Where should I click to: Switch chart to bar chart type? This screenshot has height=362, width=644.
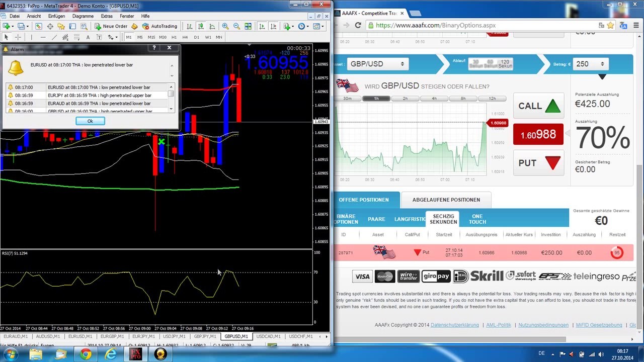click(189, 26)
